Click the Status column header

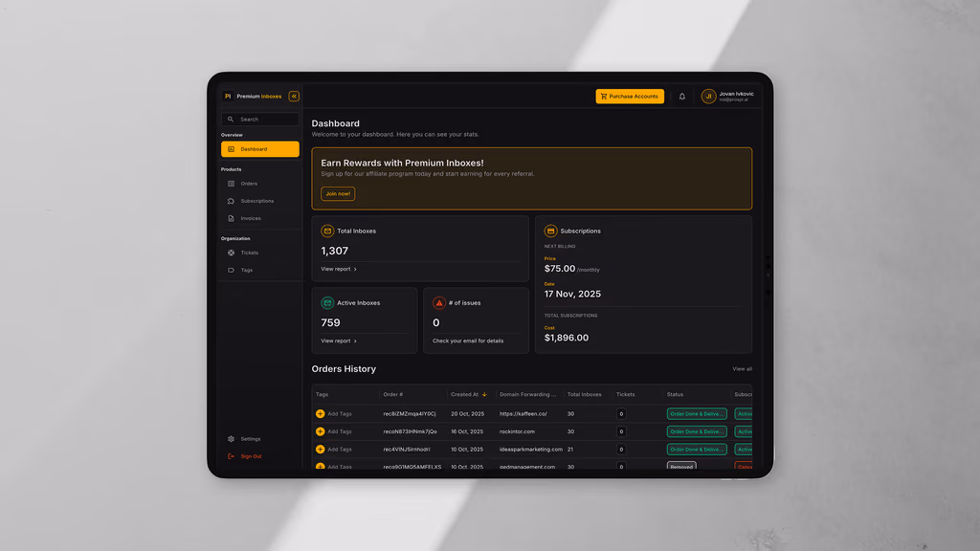675,394
